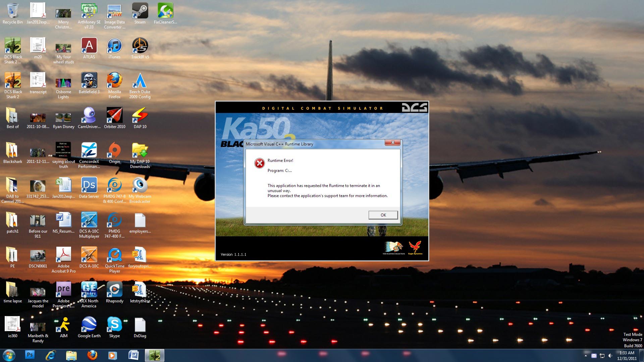Viewport: 644px width, 362px height.
Task: Select the DCS Black Shark 2 shortcut
Action: [x=13, y=85]
